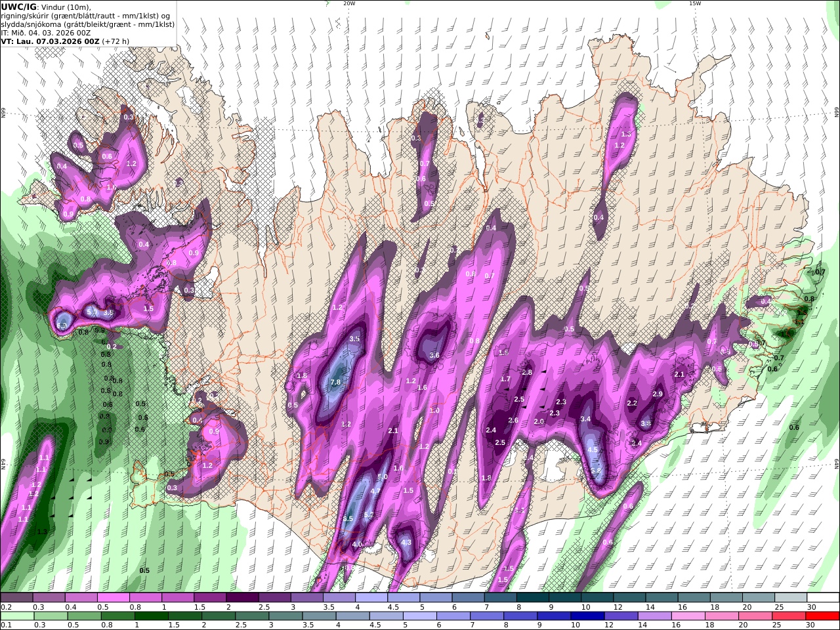Click the '66N' latitude label on the right edge
The height and width of the screenshot is (630, 840).
[x=837, y=113]
